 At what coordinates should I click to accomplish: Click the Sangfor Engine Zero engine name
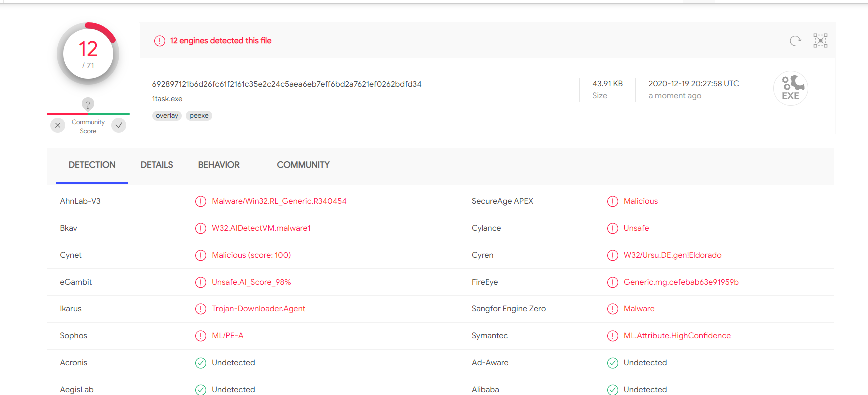509,309
